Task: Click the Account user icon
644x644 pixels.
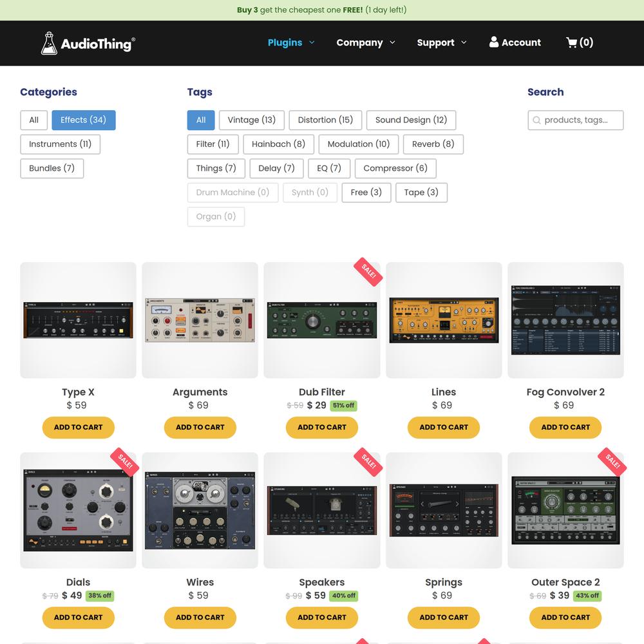Action: [494, 42]
